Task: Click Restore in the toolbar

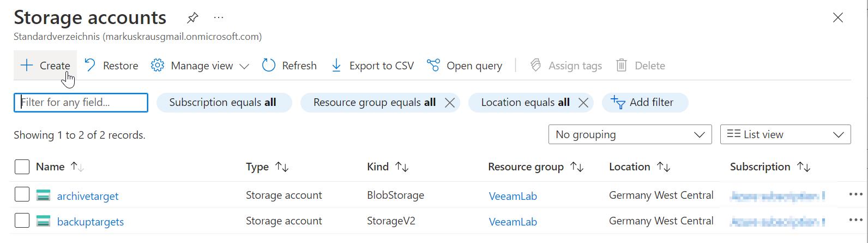Action: point(112,66)
